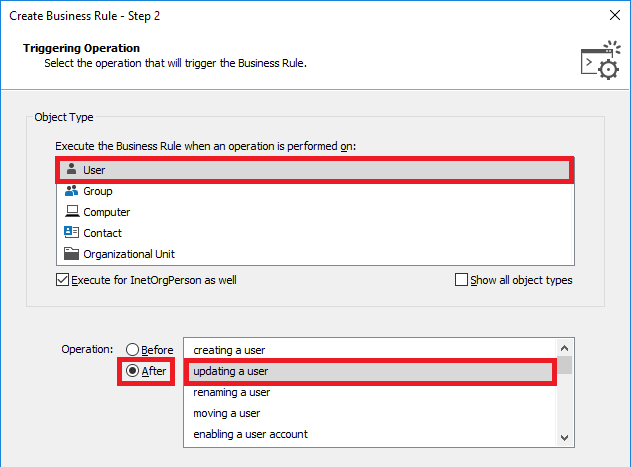Click the Contact card icon

coord(71,232)
